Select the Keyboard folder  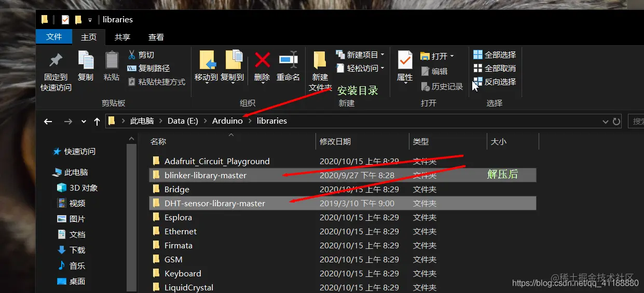click(342, 273)
